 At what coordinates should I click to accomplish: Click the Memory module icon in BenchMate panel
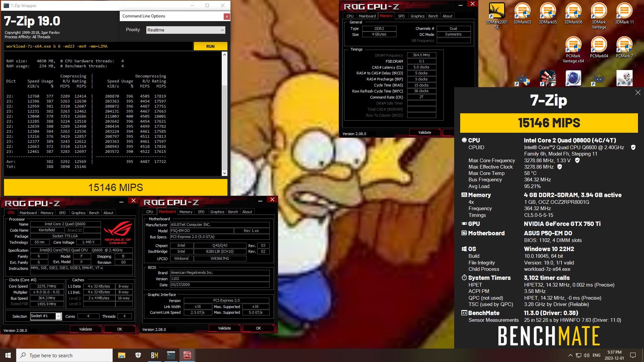click(464, 195)
